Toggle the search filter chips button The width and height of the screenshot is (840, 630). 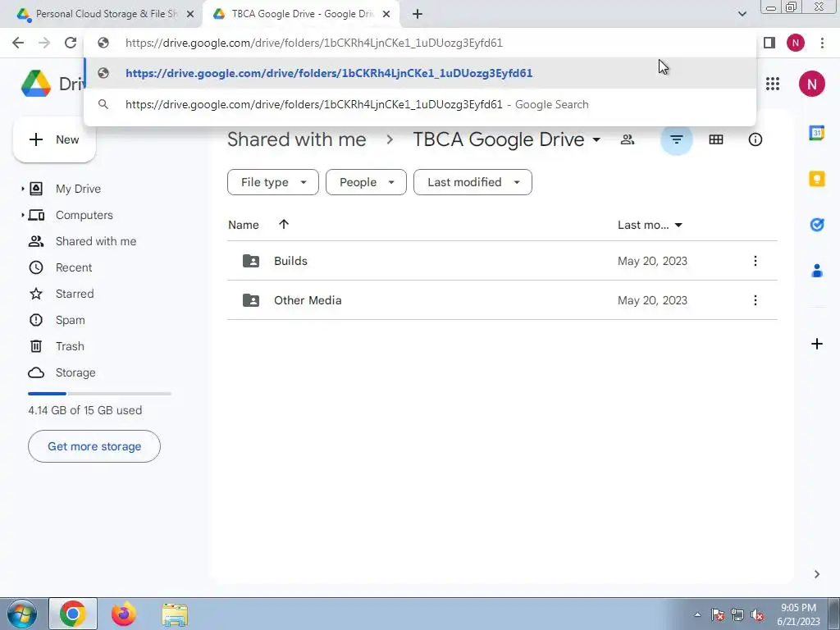676,139
